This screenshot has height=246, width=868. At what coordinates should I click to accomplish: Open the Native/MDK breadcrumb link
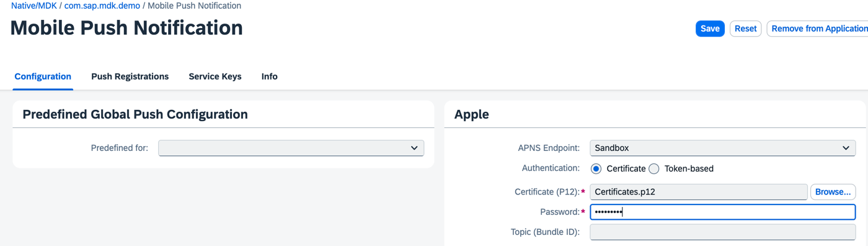tap(33, 6)
